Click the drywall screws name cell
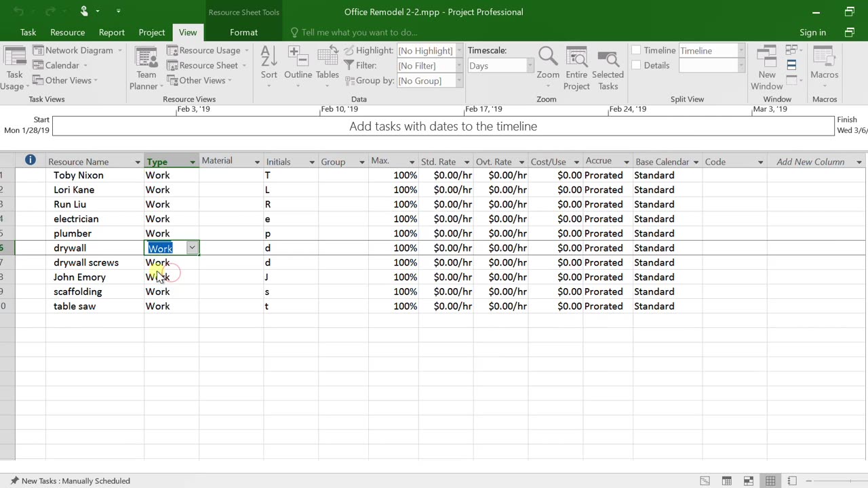Viewport: 868px width, 488px height. tap(95, 262)
